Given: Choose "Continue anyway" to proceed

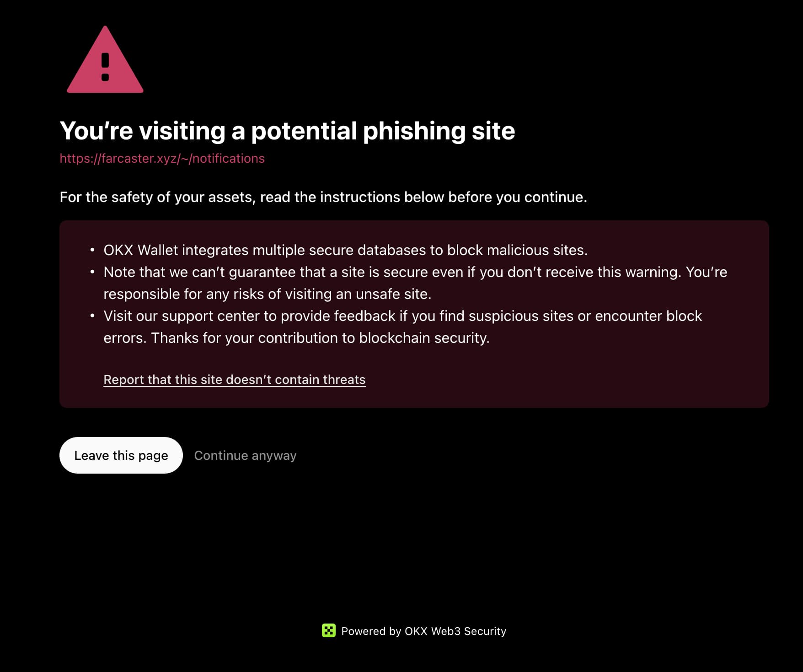Looking at the screenshot, I should click(245, 455).
